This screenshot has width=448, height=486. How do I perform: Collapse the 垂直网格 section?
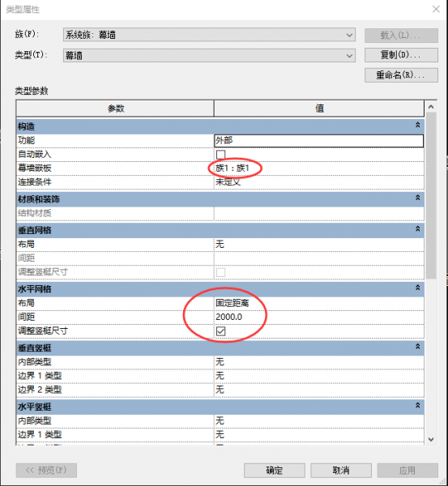[x=417, y=228]
